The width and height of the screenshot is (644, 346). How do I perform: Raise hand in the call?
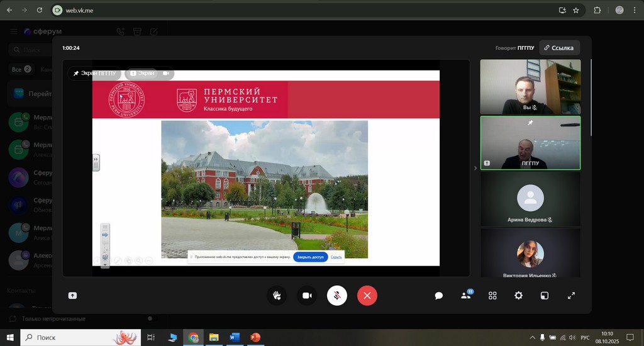tap(276, 296)
